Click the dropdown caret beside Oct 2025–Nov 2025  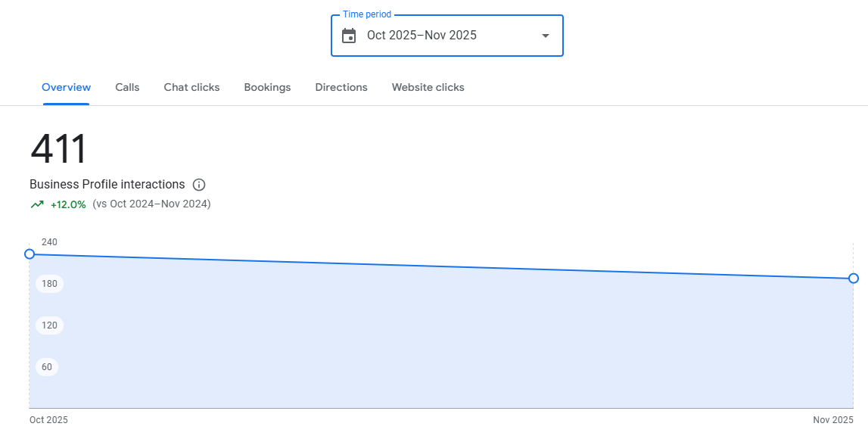544,36
